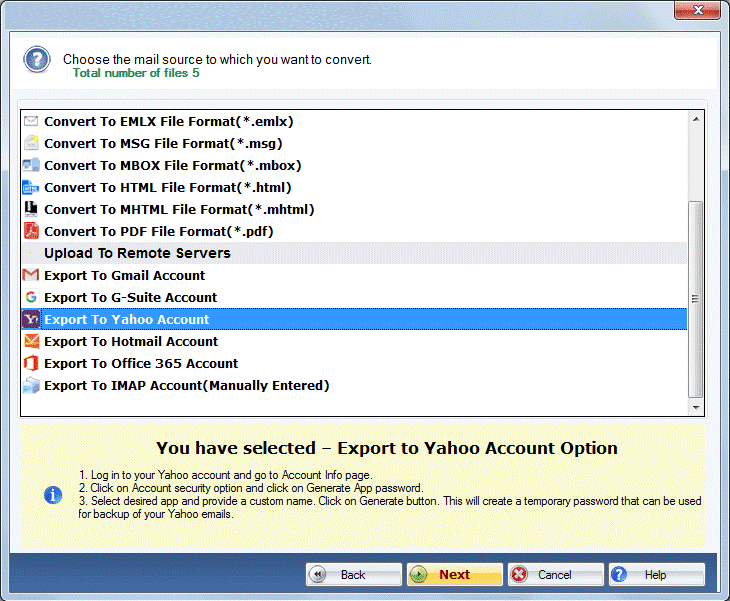
Task: Click the EMLX envelope icon
Action: click(x=31, y=122)
